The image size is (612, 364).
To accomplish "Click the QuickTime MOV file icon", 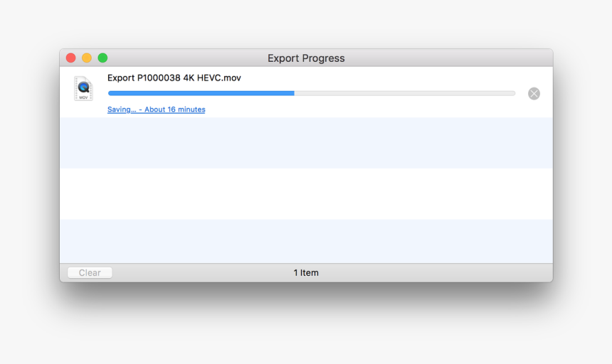I will (83, 88).
